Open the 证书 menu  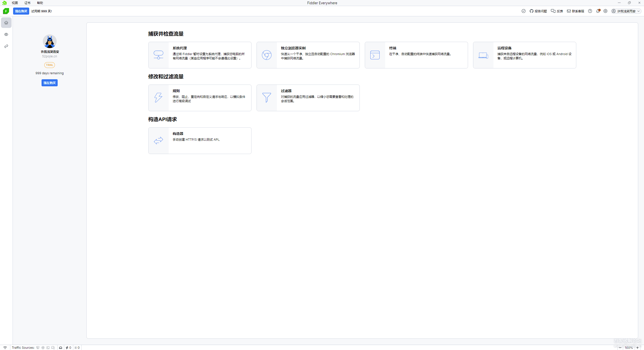pos(27,3)
